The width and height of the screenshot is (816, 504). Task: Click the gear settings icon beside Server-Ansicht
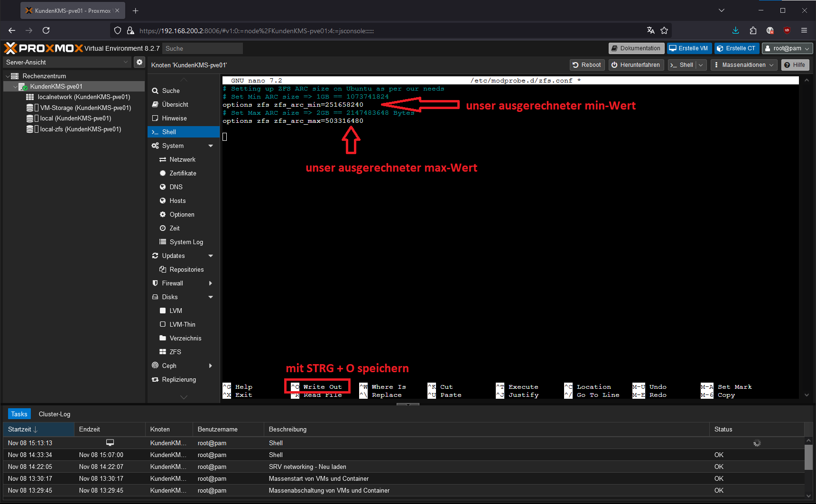(139, 62)
